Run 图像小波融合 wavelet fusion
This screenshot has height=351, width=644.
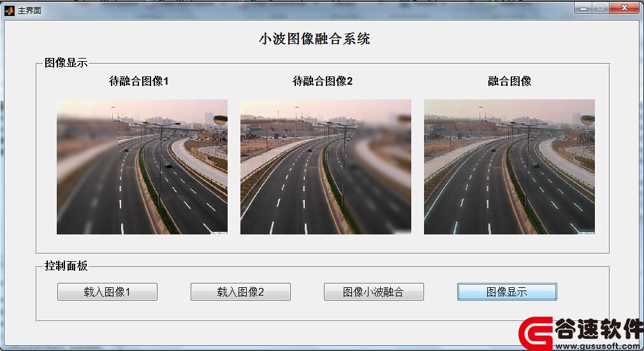click(374, 292)
